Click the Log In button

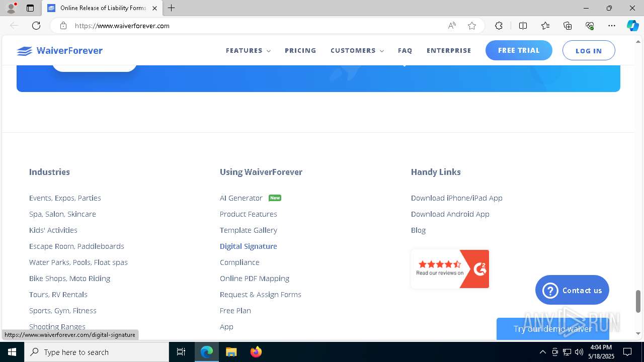click(589, 50)
